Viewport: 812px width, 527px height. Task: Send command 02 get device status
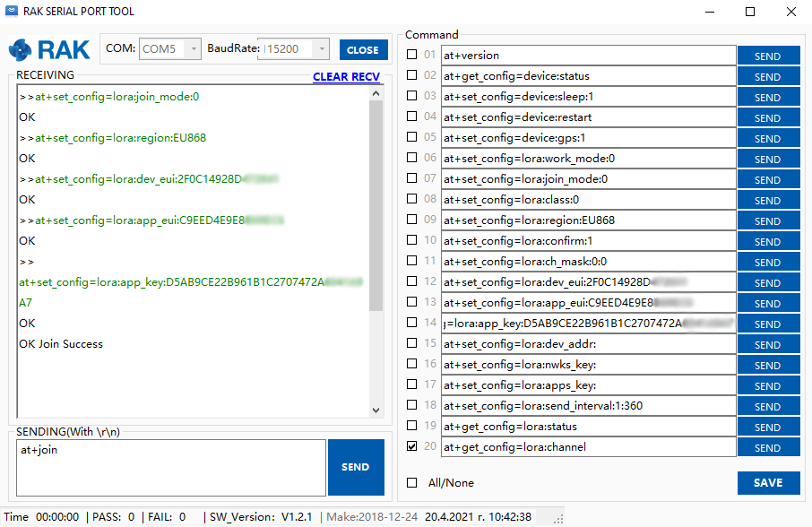pyautogui.click(x=768, y=76)
